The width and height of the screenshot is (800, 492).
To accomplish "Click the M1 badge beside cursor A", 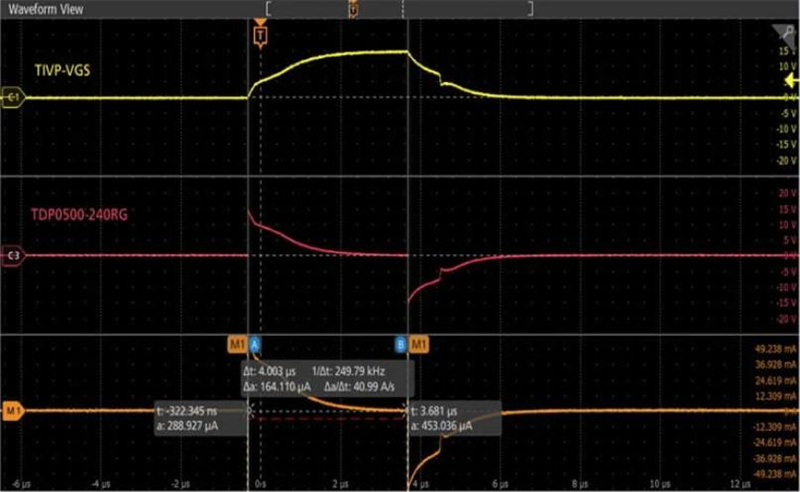I will [237, 345].
